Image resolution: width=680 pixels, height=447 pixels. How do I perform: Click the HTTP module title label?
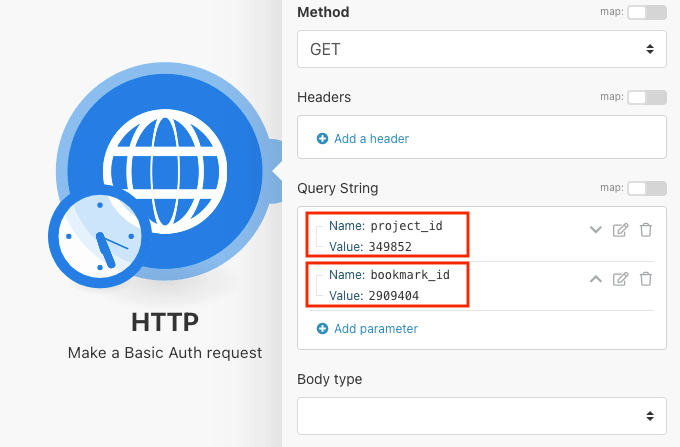click(164, 321)
